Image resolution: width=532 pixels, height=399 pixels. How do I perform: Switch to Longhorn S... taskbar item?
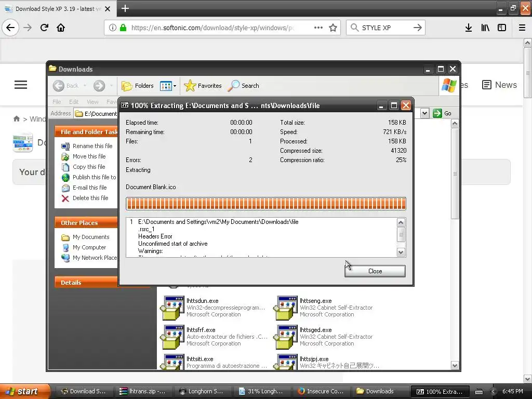(x=202, y=391)
